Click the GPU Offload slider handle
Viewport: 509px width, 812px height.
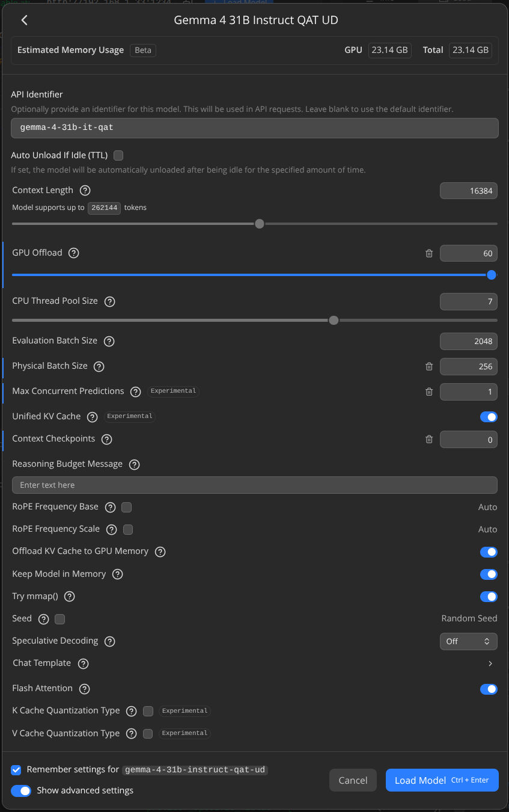(492, 275)
